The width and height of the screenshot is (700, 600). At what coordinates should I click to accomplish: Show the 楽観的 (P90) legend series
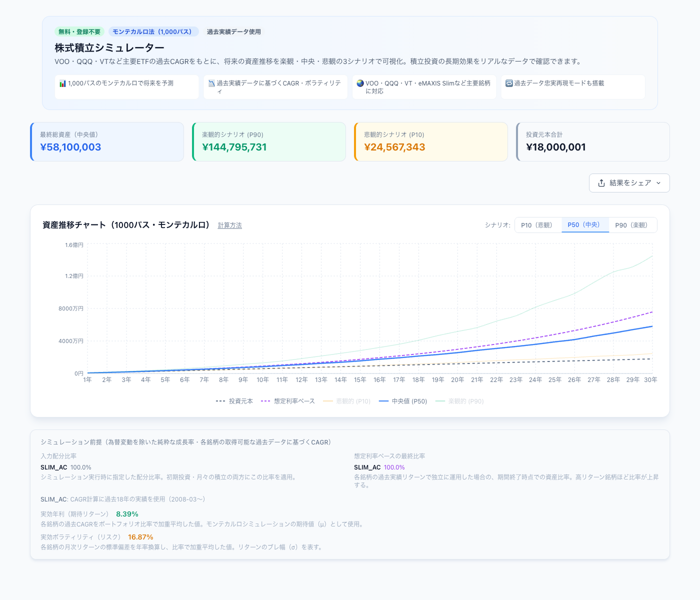pos(459,401)
